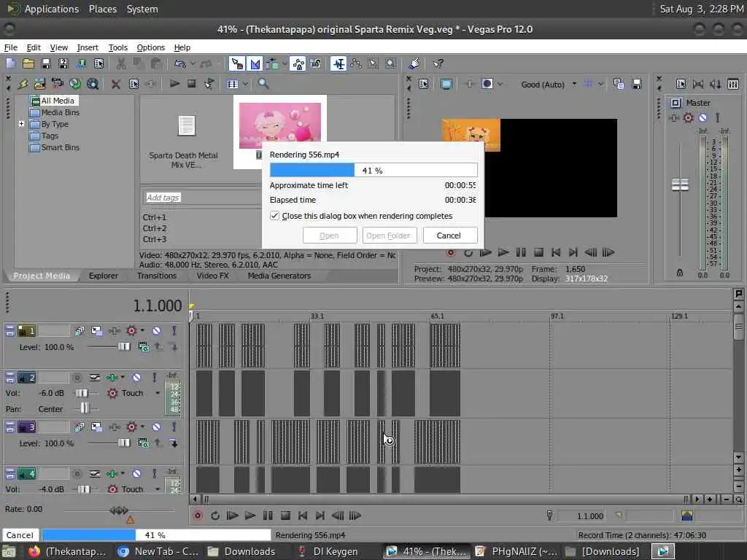Open the Undo history dropdown arrow

coord(193,63)
